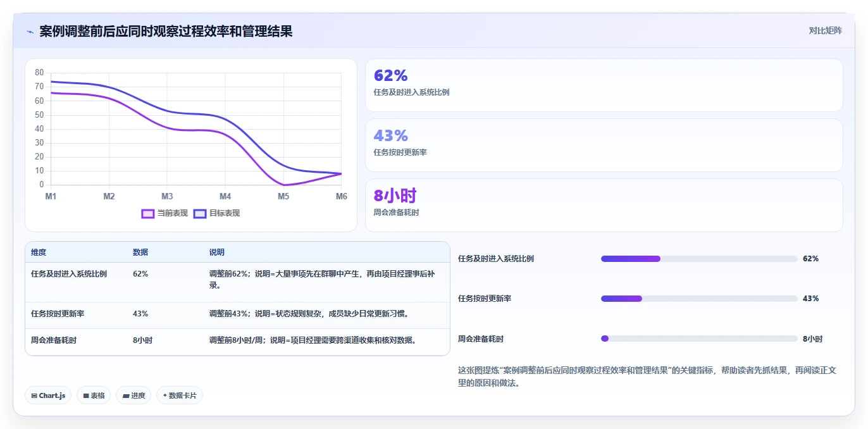Click the 数据 column header
868x429 pixels.
tap(140, 252)
